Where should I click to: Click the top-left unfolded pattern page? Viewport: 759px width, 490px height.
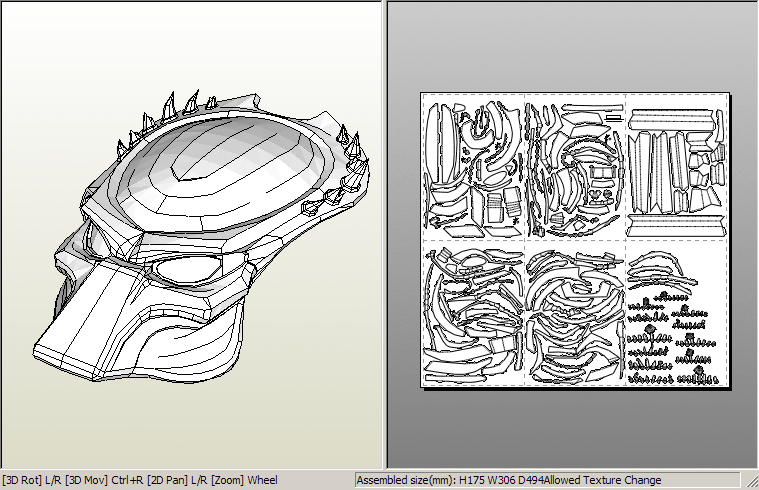point(473,167)
